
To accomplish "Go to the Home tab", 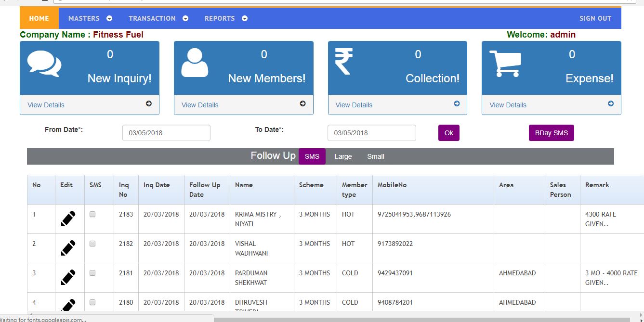I will (39, 18).
